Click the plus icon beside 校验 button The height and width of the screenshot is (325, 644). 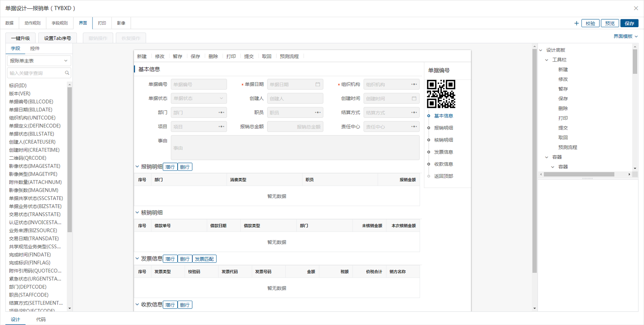576,23
